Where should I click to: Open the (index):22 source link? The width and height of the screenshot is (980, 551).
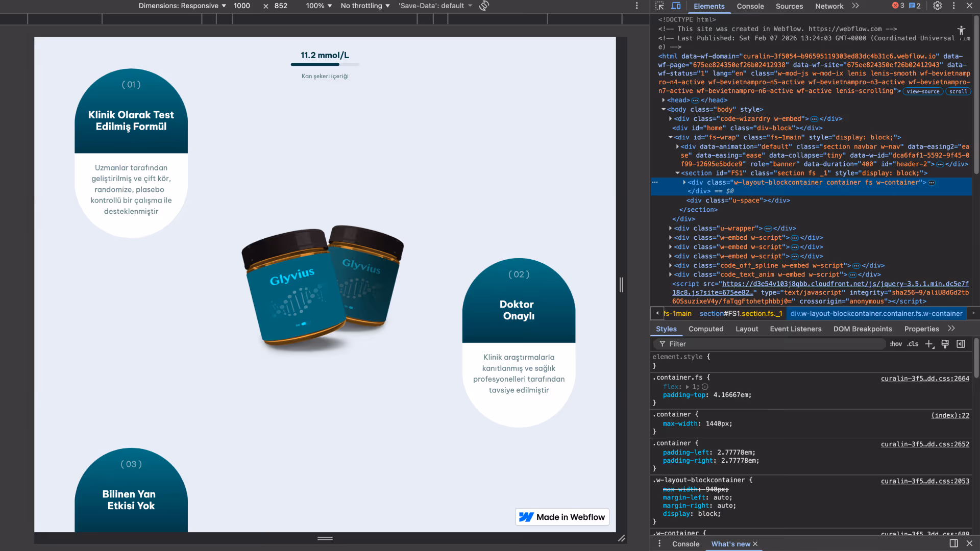(950, 415)
